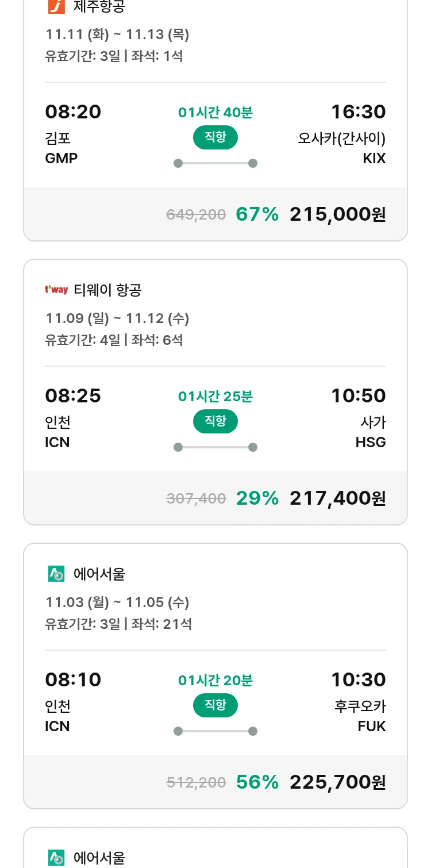
Task: Open the 에어서울 name in third card
Action: [x=99, y=574]
